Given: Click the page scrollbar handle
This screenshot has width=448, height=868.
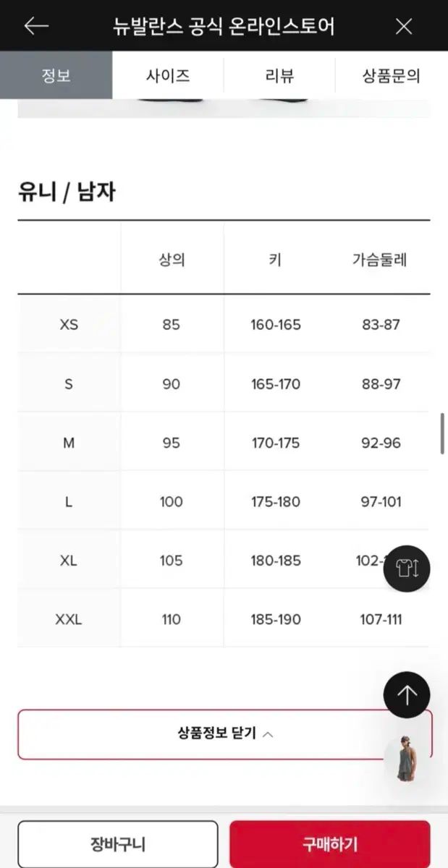Looking at the screenshot, I should pyautogui.click(x=442, y=433).
